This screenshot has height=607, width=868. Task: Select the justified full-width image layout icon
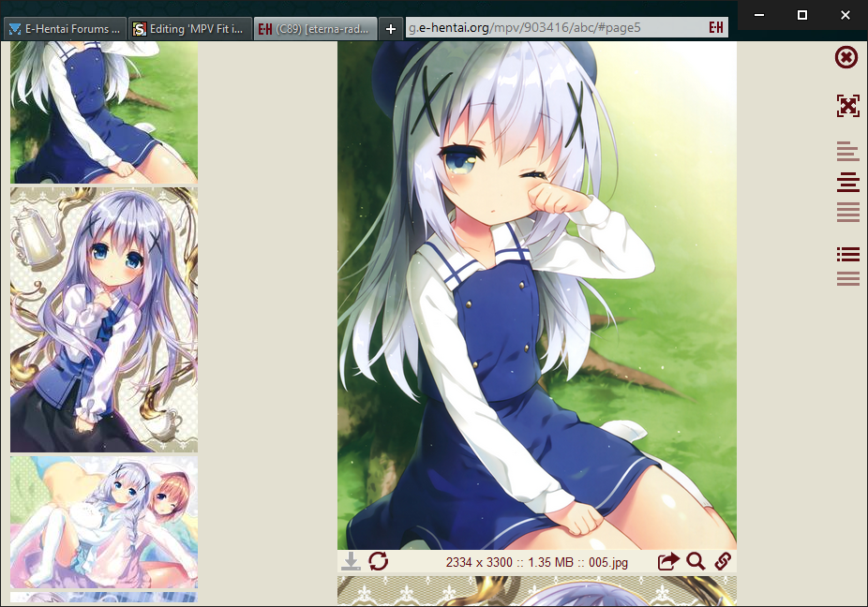click(x=847, y=213)
